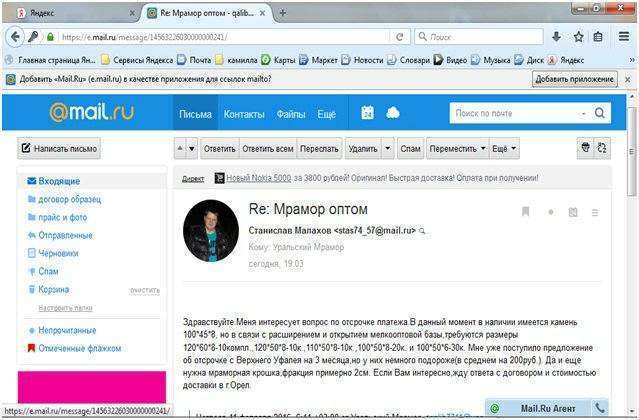Switch to the Контакты tab
The image size is (639, 420).
tap(244, 114)
